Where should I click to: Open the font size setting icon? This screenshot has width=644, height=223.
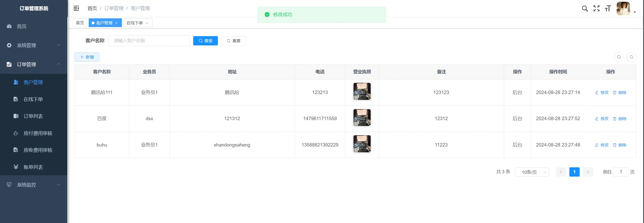point(608,9)
